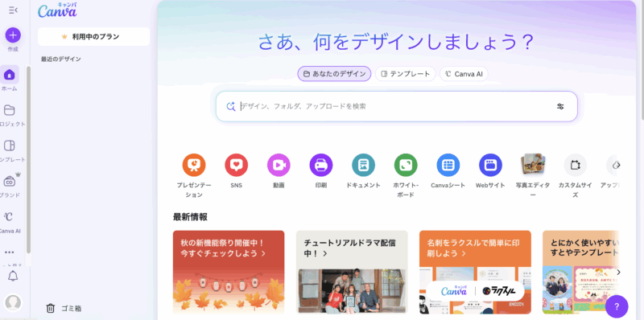This screenshot has width=644, height=320.
Task: Open the three-dots more menu in sidebar
Action: (x=9, y=252)
